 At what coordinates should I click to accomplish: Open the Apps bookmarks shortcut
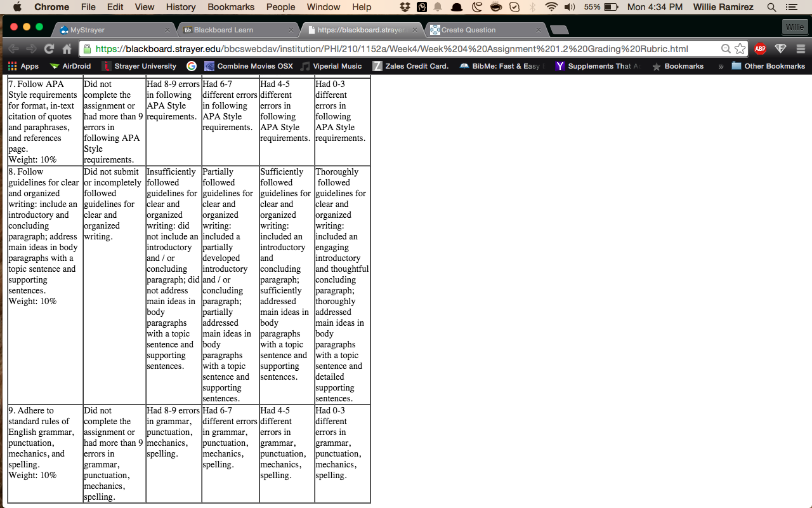tap(23, 66)
